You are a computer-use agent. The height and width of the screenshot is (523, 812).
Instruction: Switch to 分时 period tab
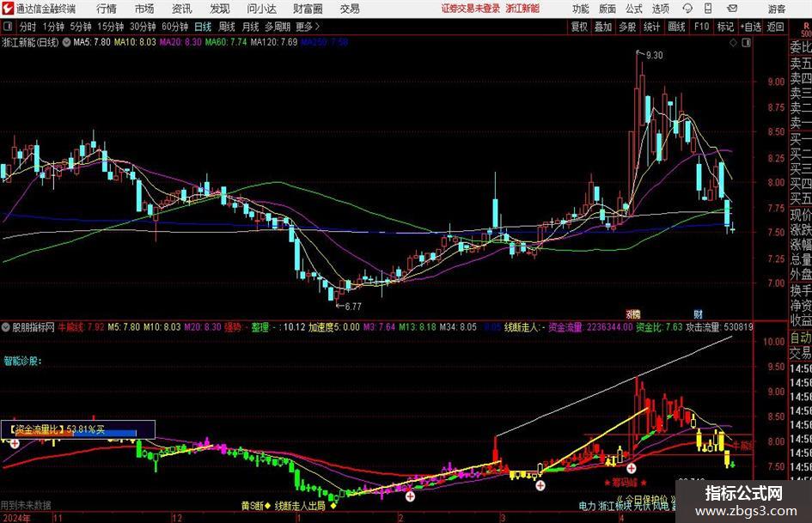[x=27, y=27]
